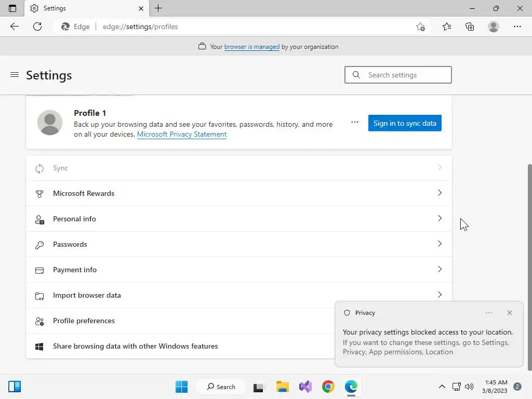Expand Payment info chevron
Screen dimensions: 532x399
click(x=440, y=270)
